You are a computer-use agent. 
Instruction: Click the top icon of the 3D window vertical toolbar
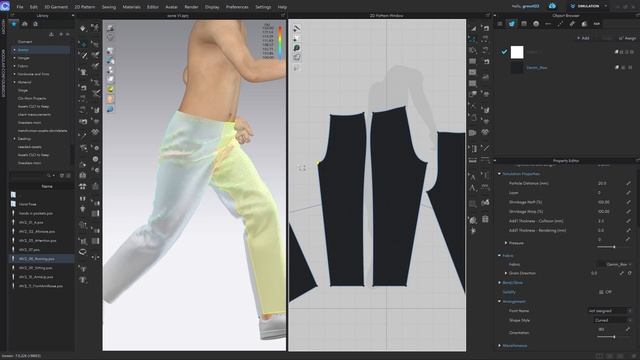point(110,28)
